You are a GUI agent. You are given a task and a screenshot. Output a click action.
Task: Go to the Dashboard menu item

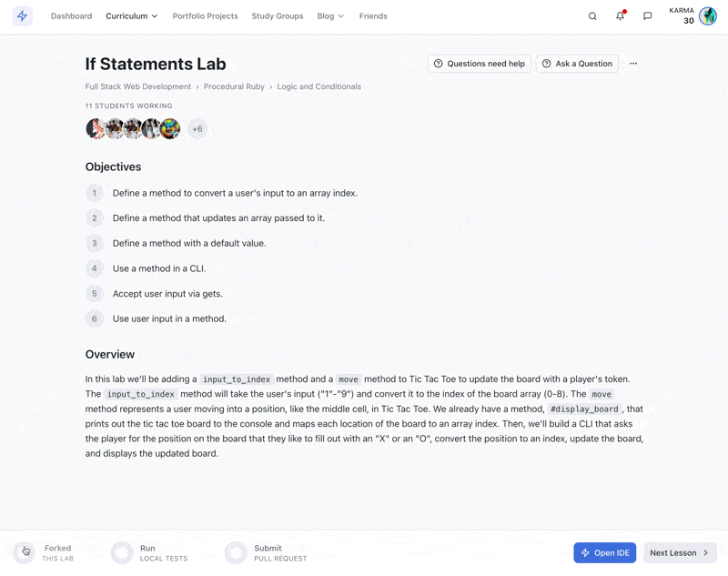[72, 15]
